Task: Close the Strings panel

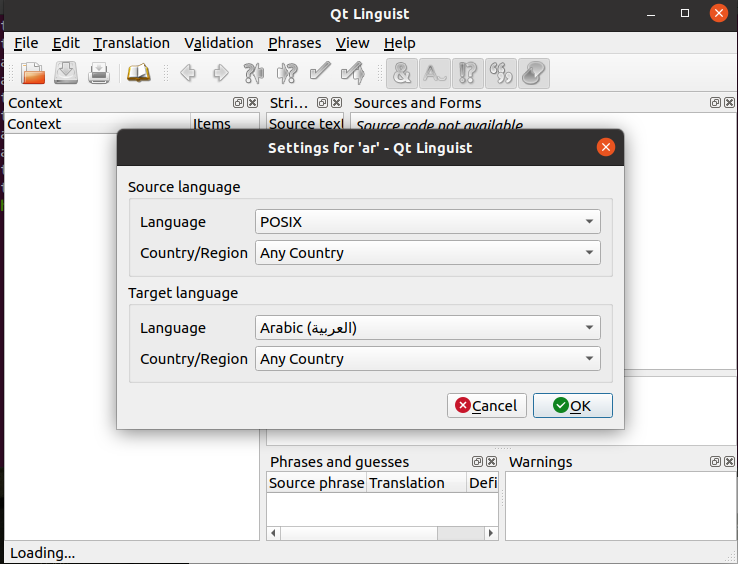Action: tap(337, 103)
